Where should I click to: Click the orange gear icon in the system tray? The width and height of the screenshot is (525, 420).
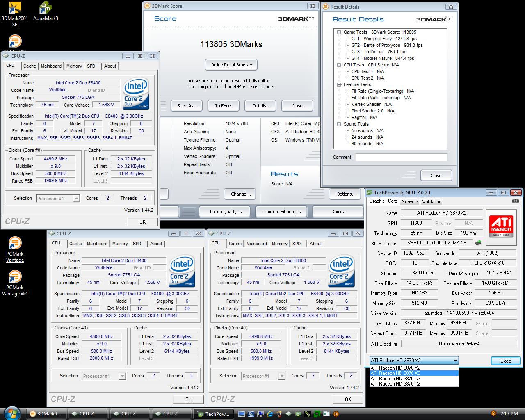(x=493, y=413)
